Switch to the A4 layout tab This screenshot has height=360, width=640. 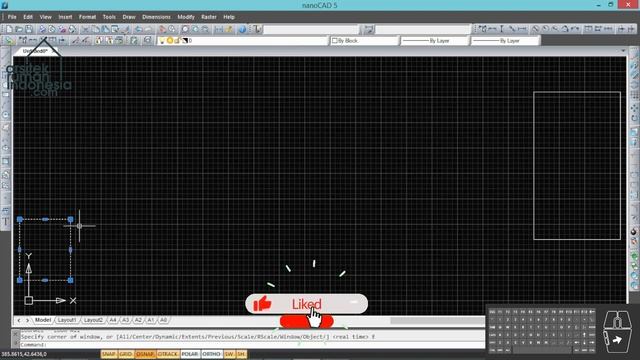click(x=113, y=320)
